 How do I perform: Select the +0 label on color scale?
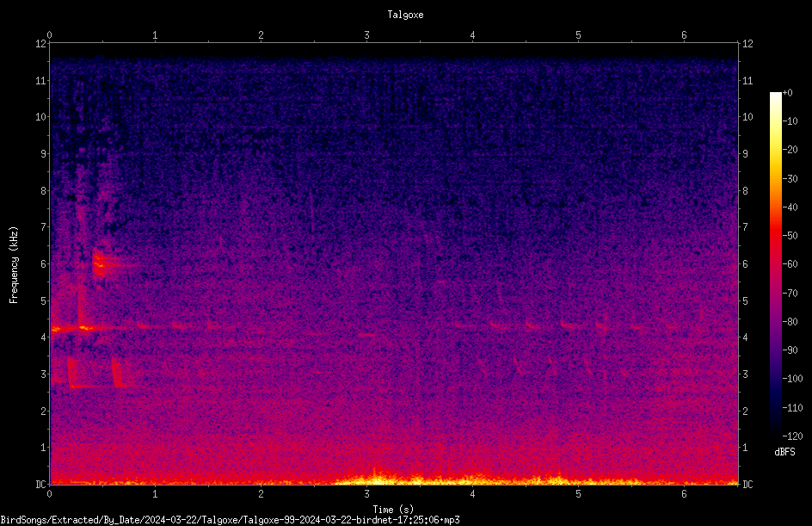coord(787,93)
